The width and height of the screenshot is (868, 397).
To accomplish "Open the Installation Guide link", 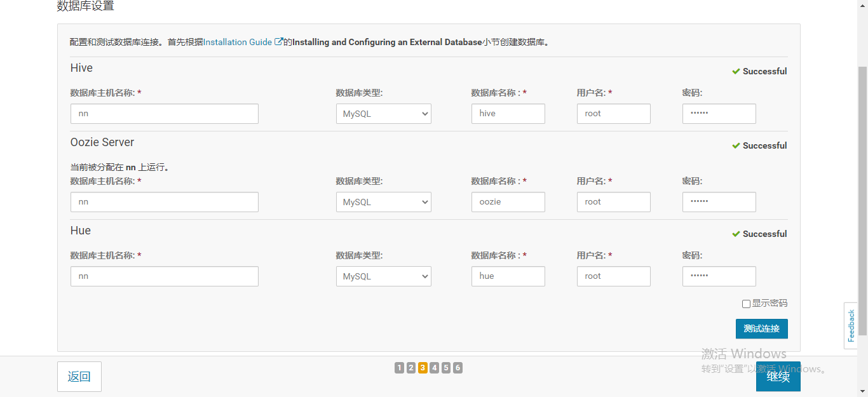I will [x=238, y=42].
